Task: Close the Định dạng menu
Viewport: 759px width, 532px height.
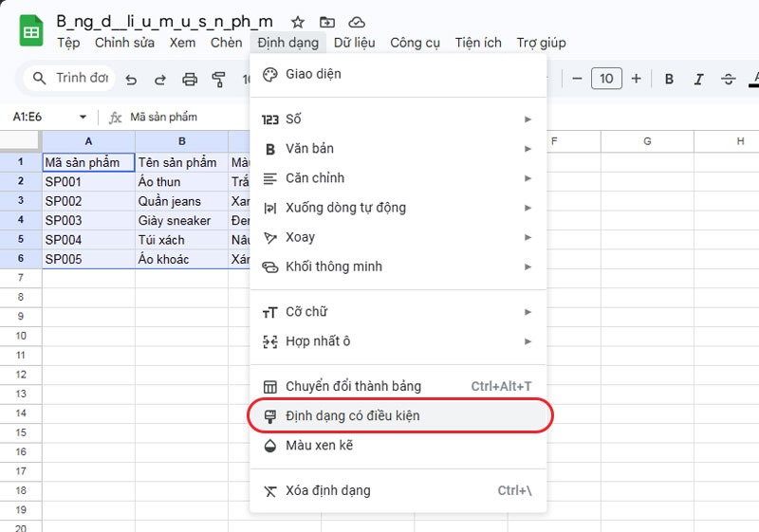Action: 288,43
